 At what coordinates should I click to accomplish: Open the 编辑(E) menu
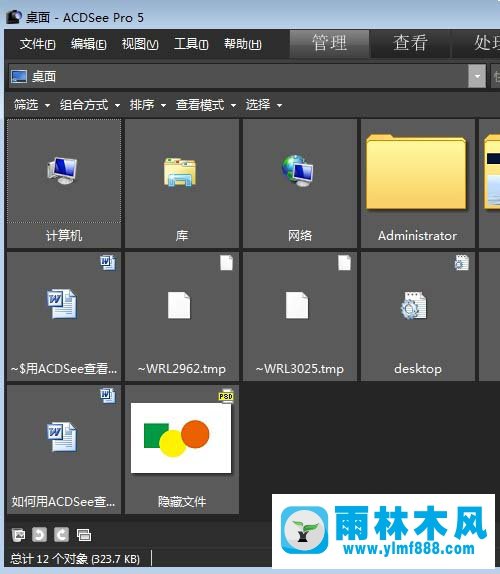point(89,44)
